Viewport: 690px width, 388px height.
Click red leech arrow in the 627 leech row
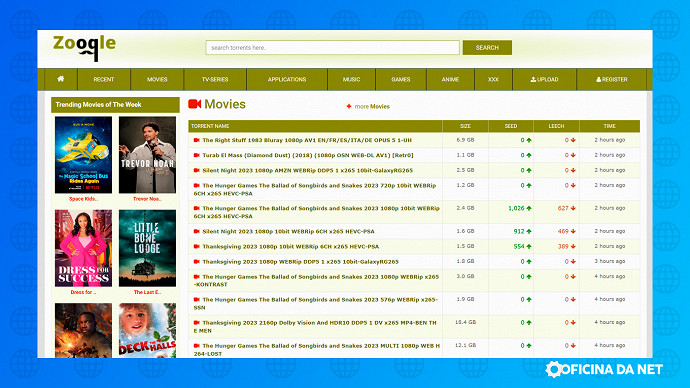(573, 208)
